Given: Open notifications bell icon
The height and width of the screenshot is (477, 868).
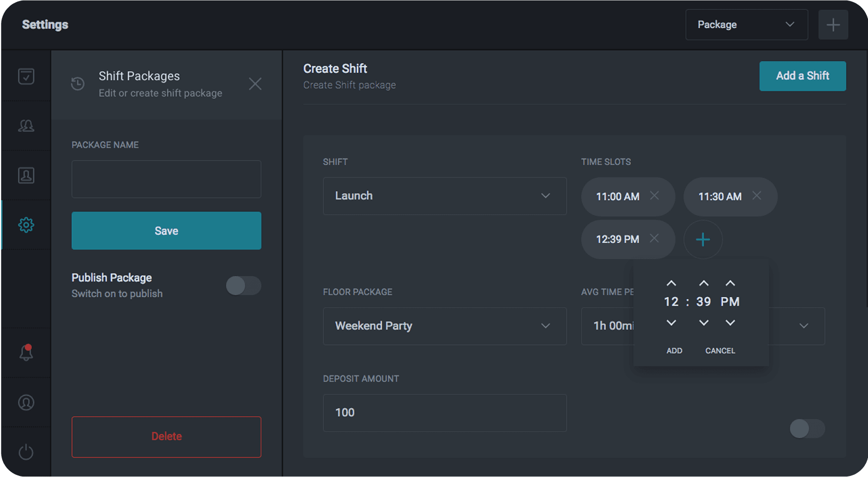Looking at the screenshot, I should 26,353.
